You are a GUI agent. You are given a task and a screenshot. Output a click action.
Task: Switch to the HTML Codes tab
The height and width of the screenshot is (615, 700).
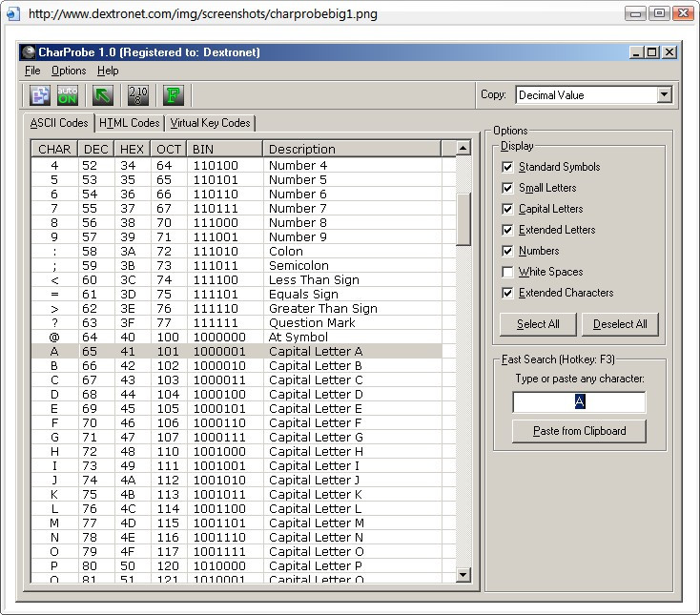point(130,123)
